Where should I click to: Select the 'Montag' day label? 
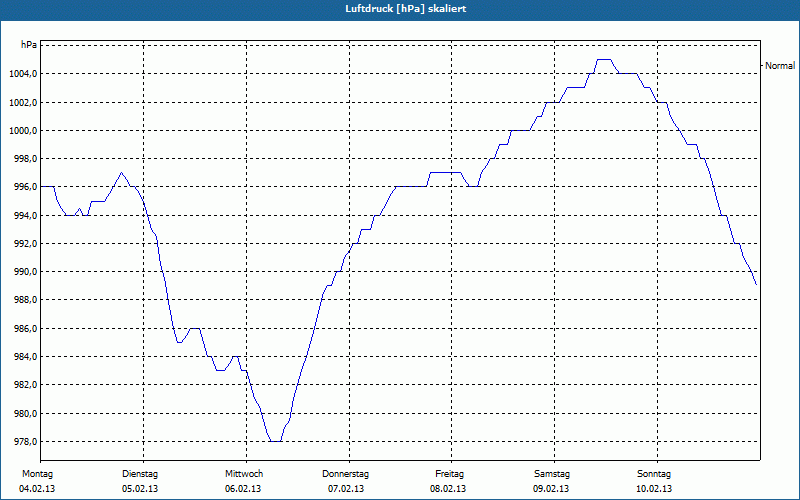coord(37,474)
